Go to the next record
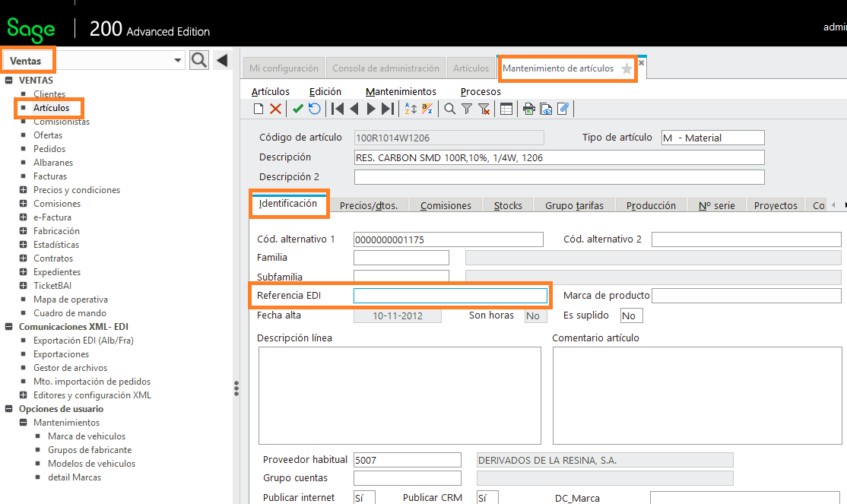Image resolution: width=847 pixels, height=504 pixels. point(371,109)
